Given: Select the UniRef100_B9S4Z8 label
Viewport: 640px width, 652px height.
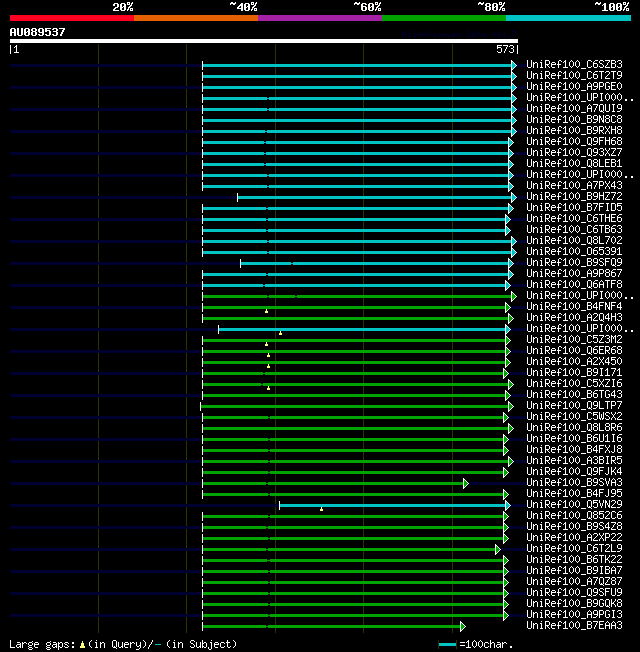Looking at the screenshot, I should tap(574, 526).
